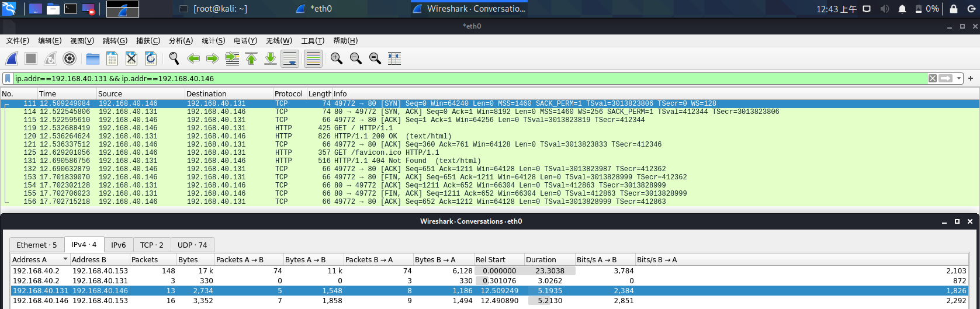980x309 pixels.
Task: Open Kali applications menu dragon icon
Action: [x=9, y=9]
